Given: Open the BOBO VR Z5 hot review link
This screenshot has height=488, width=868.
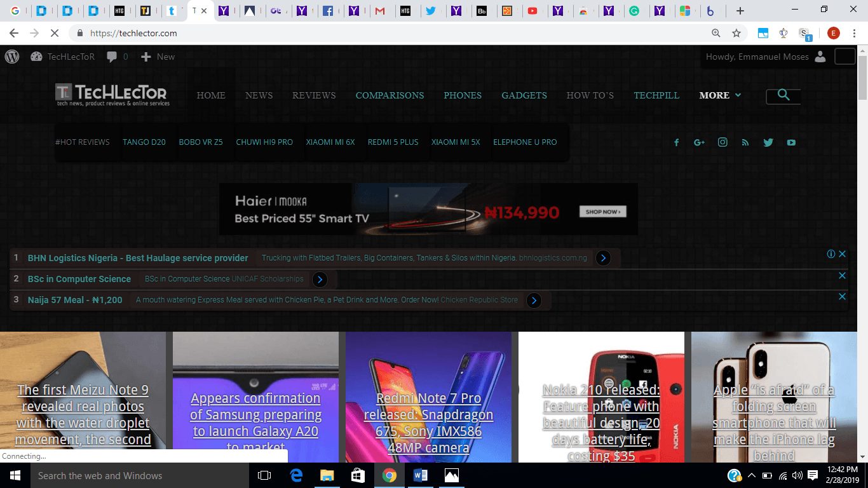Looking at the screenshot, I should click(201, 142).
